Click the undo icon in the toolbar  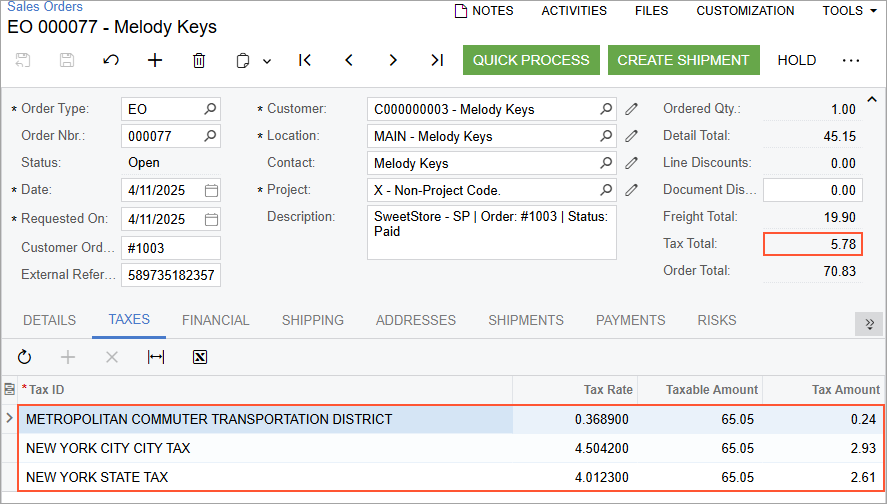coord(111,60)
